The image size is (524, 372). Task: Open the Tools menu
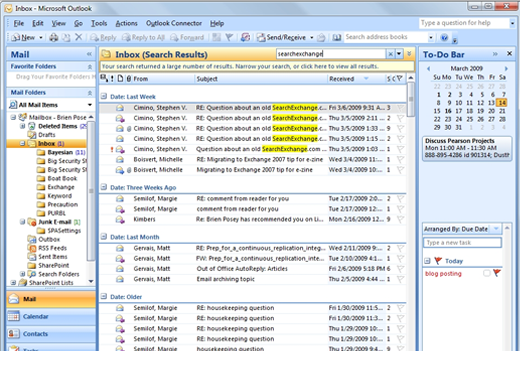[x=99, y=23]
